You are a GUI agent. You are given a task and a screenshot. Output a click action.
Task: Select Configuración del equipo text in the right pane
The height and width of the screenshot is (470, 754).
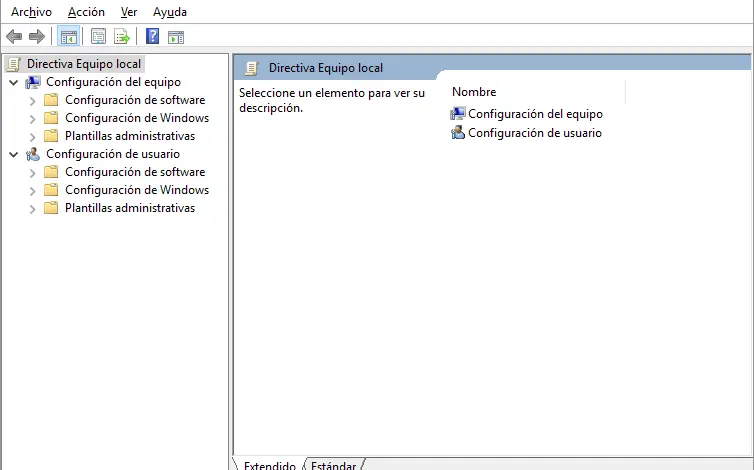[x=535, y=114]
